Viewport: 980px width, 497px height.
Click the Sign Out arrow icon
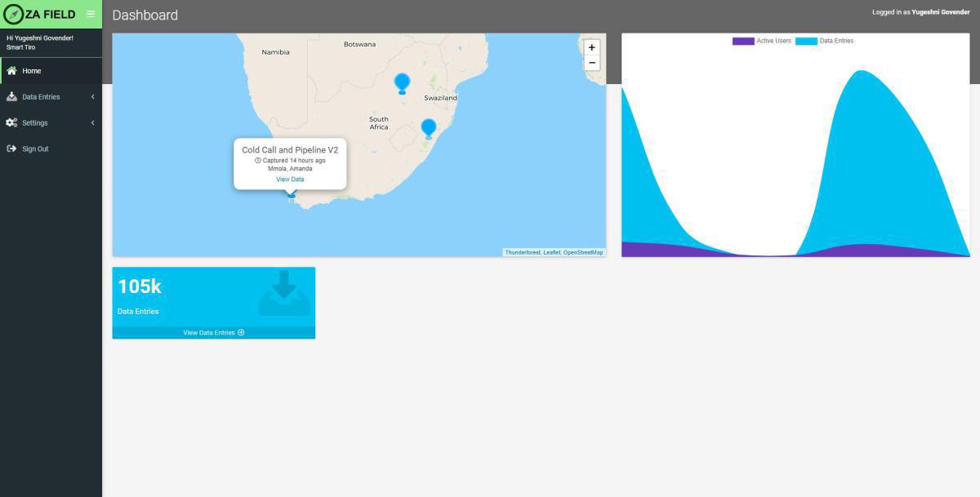11,149
